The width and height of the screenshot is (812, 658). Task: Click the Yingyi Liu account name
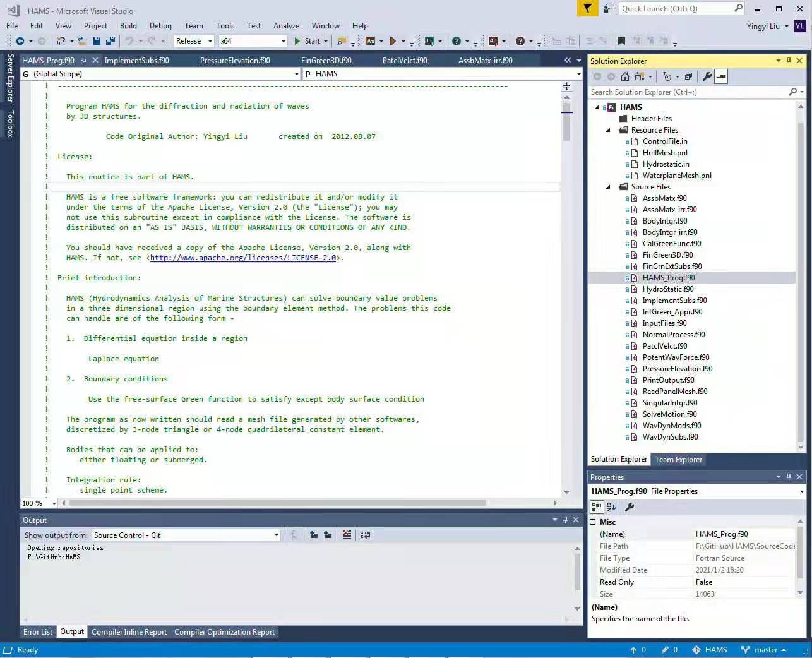763,26
